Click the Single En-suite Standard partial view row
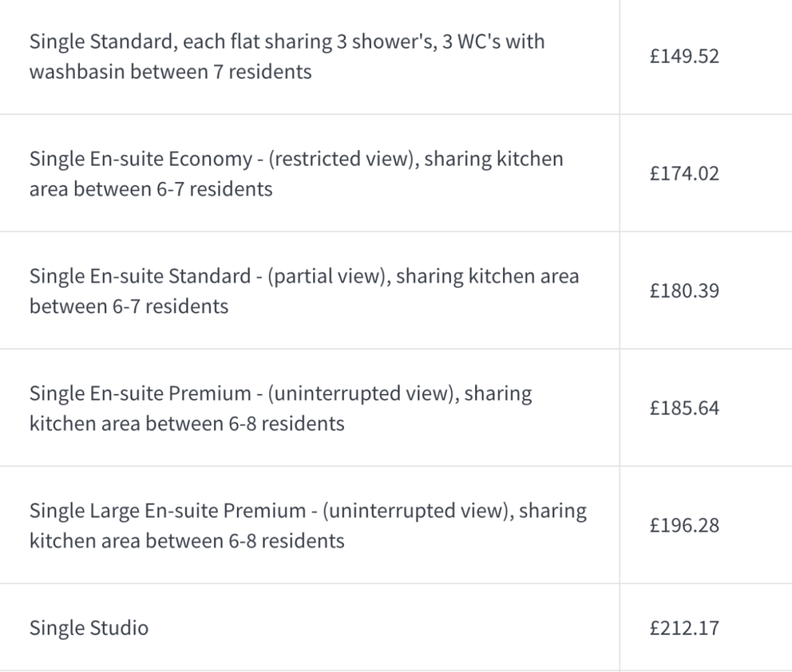Screen dimensions: 792x672 [304, 291]
